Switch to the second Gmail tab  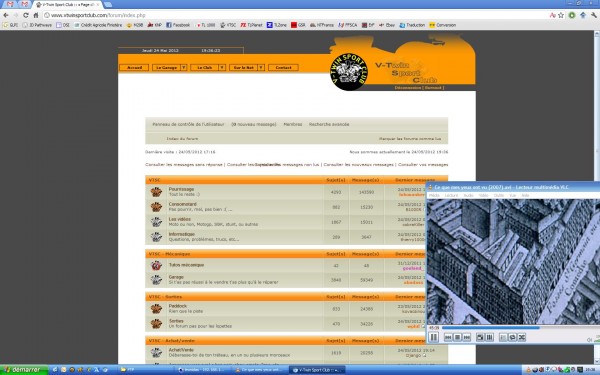24,4
